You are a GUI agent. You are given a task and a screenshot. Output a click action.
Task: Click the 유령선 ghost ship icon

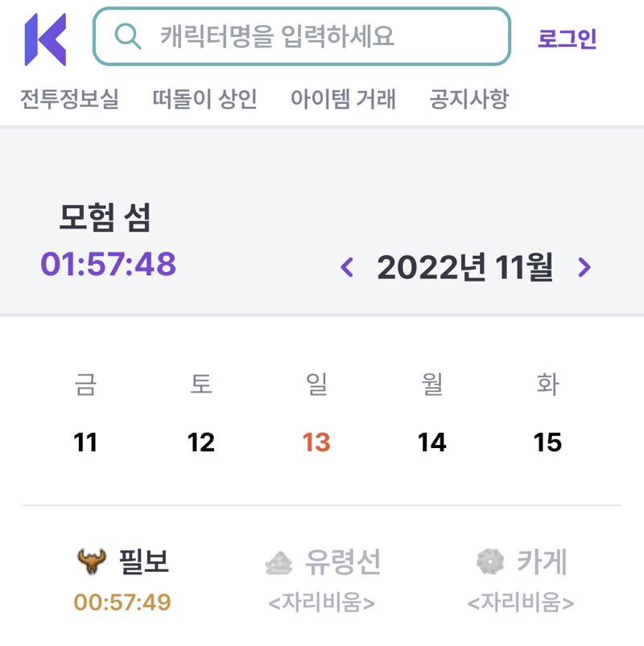tap(279, 562)
